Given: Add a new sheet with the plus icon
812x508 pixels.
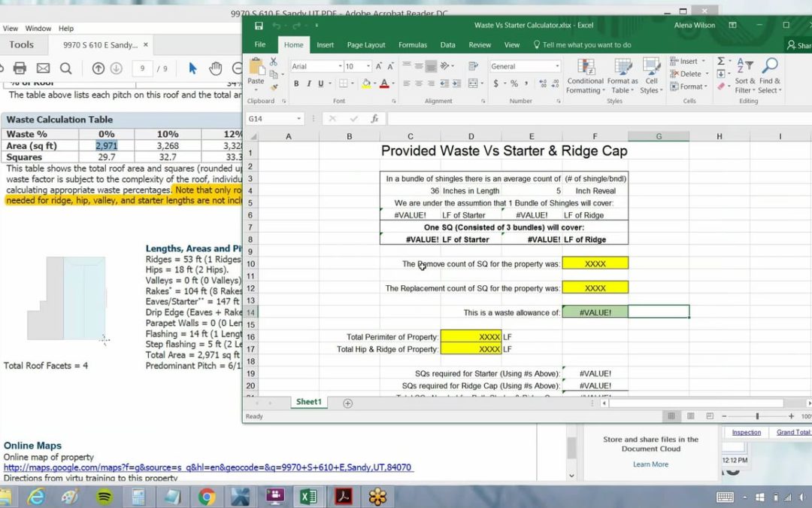Looking at the screenshot, I should click(347, 403).
